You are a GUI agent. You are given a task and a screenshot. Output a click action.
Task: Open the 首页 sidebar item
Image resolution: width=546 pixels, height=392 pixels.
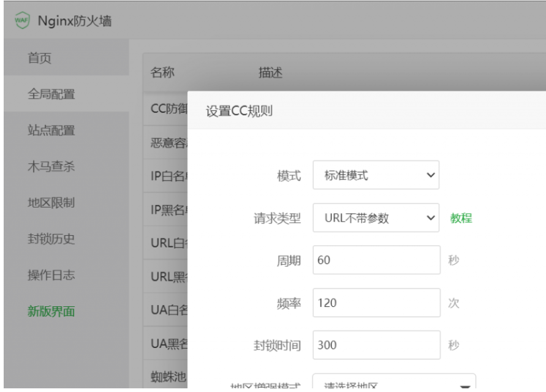pos(40,58)
